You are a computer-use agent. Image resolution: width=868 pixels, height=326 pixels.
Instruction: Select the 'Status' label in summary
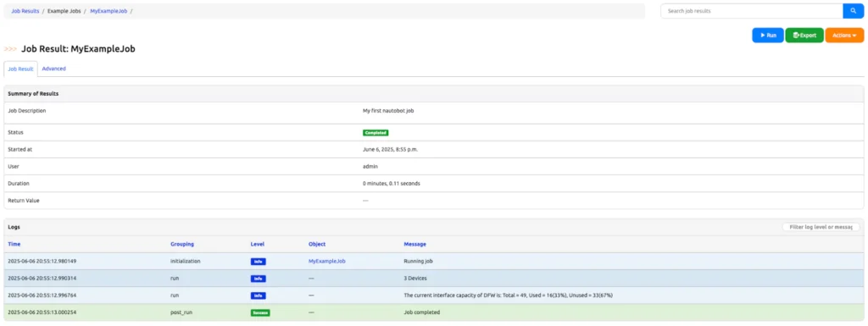pyautogui.click(x=15, y=133)
